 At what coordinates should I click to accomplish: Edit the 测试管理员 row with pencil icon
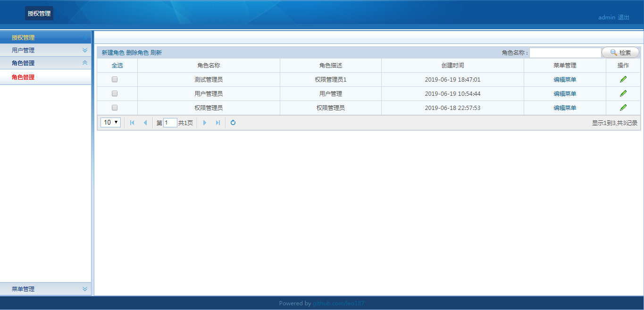point(623,79)
